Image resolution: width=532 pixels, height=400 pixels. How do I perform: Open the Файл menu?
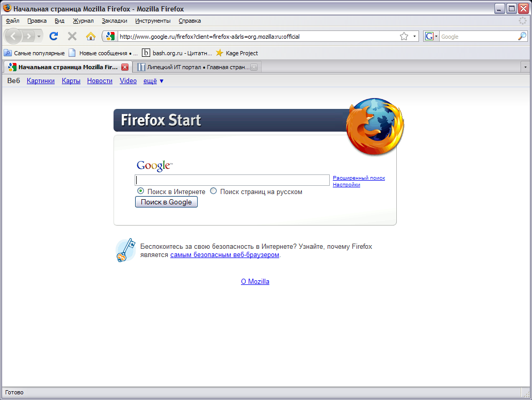12,21
